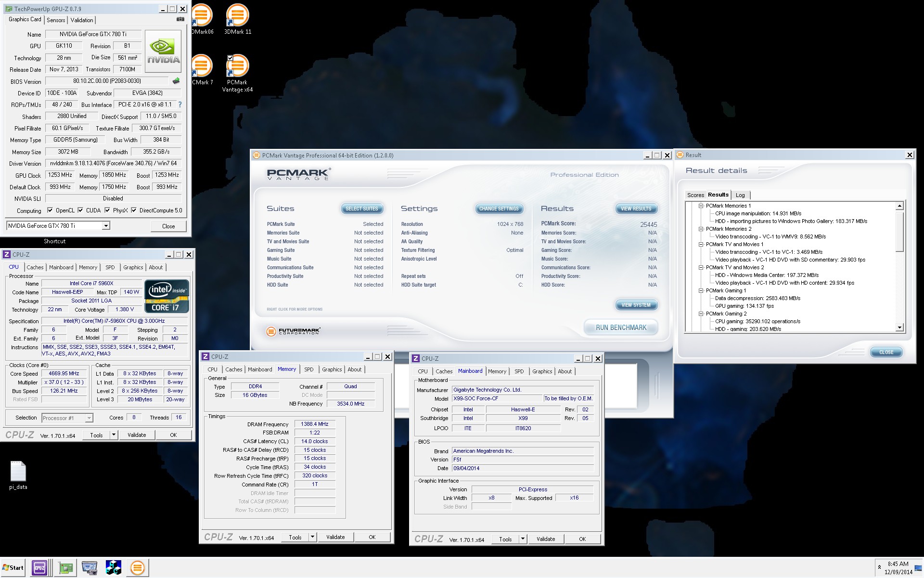Click the NVIDIA logo in GPU-Z
The height and width of the screenshot is (578, 924).
pyautogui.click(x=163, y=52)
